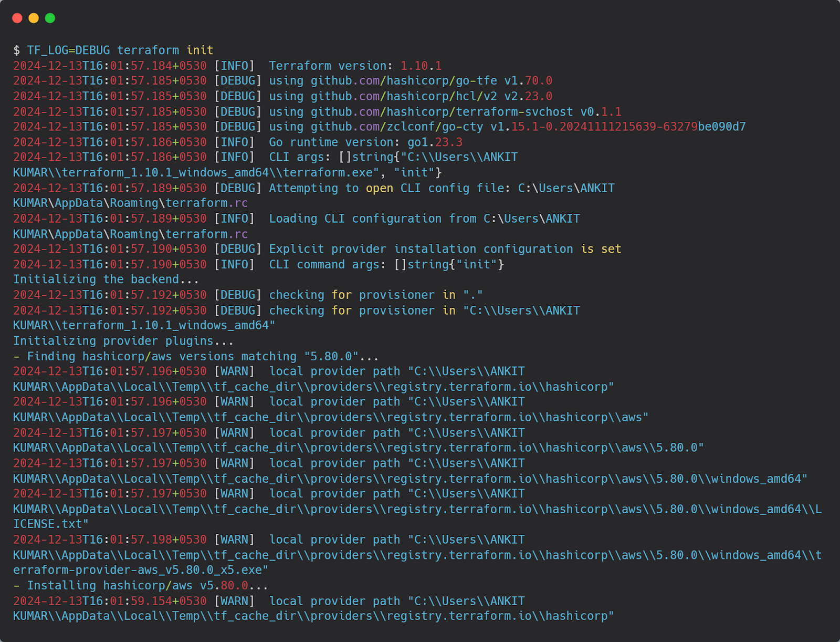Click the command 'TF_LOG=DEBUG terraform init'
This screenshot has width=840, height=642.
(x=120, y=50)
